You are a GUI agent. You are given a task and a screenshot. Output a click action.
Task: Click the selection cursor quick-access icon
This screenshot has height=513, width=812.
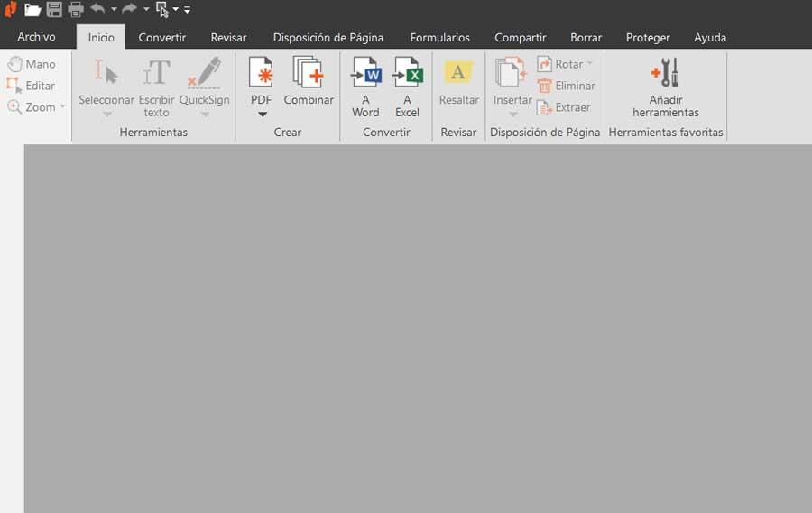[162, 9]
